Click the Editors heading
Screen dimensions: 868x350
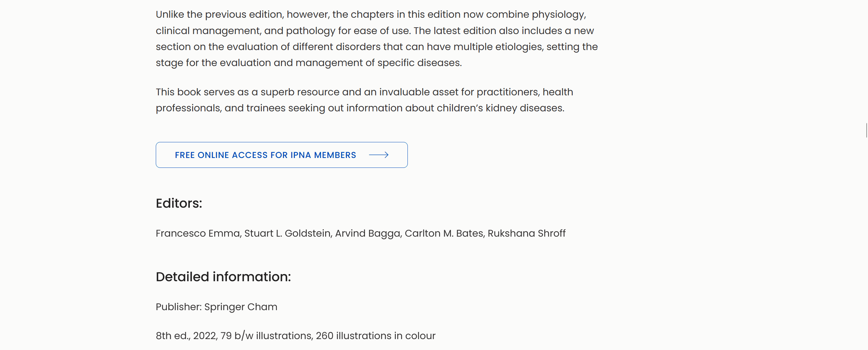179,203
